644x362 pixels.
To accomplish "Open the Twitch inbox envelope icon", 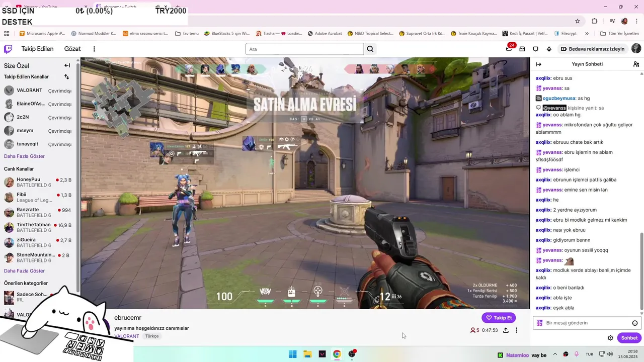I will [x=522, y=49].
